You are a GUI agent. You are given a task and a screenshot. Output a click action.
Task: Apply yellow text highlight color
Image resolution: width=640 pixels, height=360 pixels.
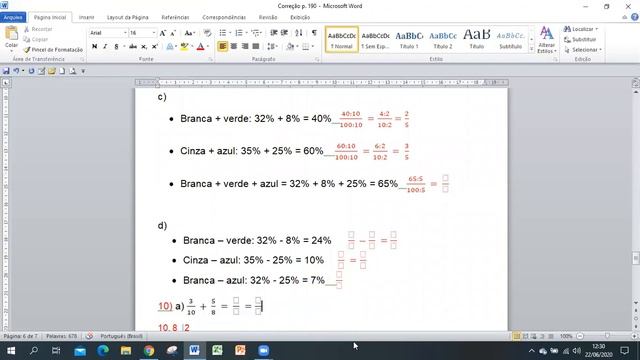(184, 47)
